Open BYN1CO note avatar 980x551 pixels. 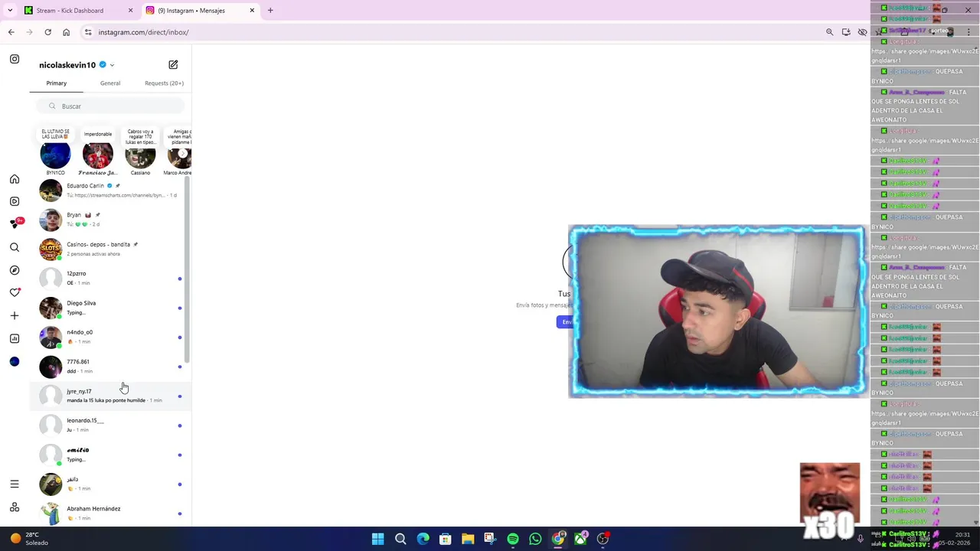pyautogui.click(x=55, y=155)
